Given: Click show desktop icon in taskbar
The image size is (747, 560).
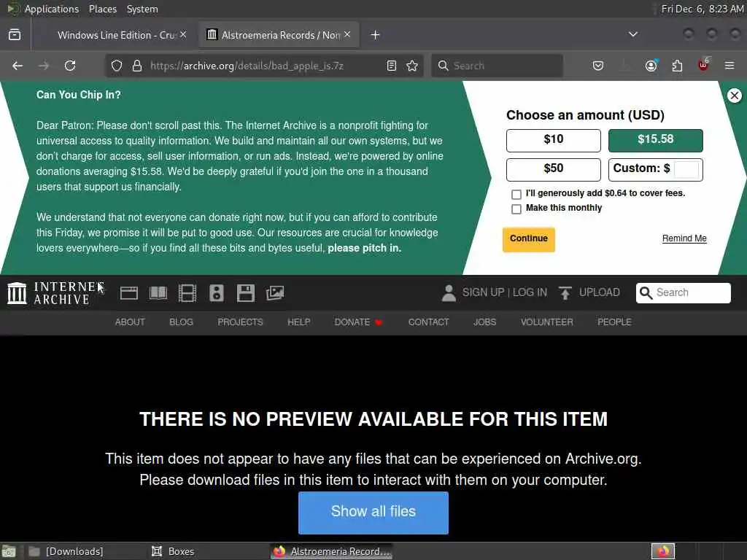Looking at the screenshot, I should (9, 551).
